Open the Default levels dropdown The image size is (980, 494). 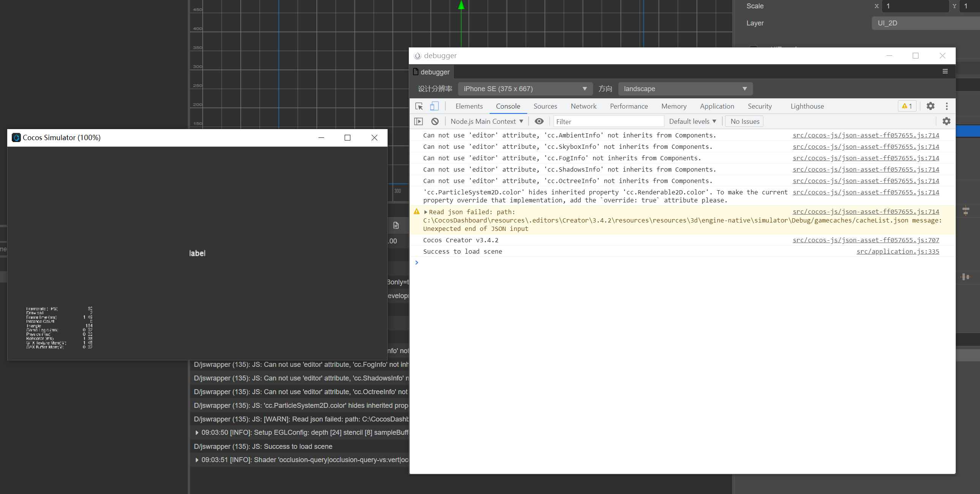click(x=692, y=121)
